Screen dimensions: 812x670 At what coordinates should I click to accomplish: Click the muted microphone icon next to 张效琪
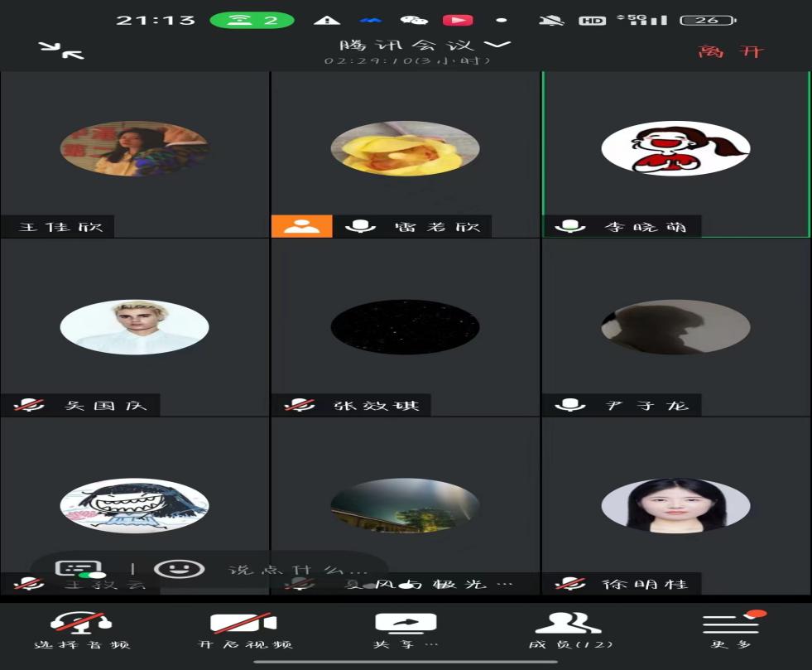(300, 405)
